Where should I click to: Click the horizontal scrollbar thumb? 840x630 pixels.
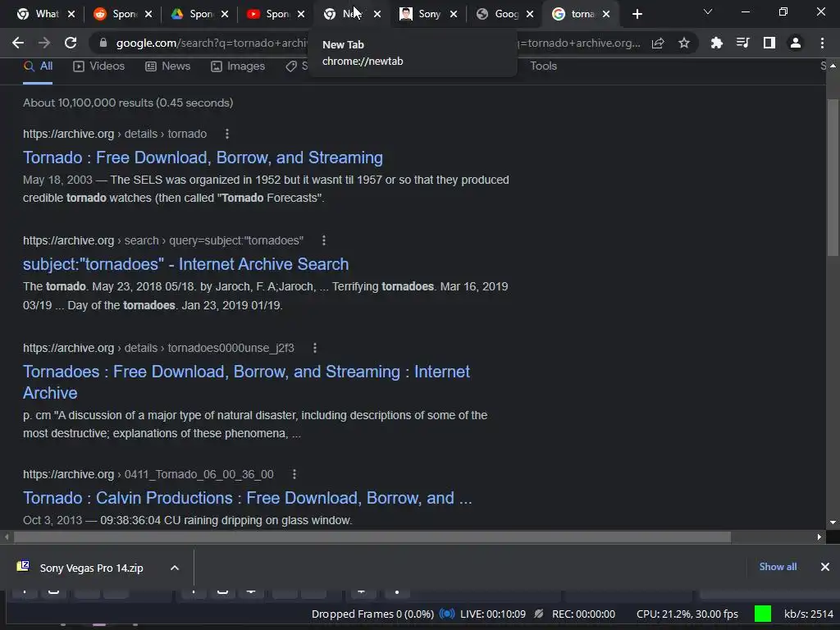click(372, 536)
